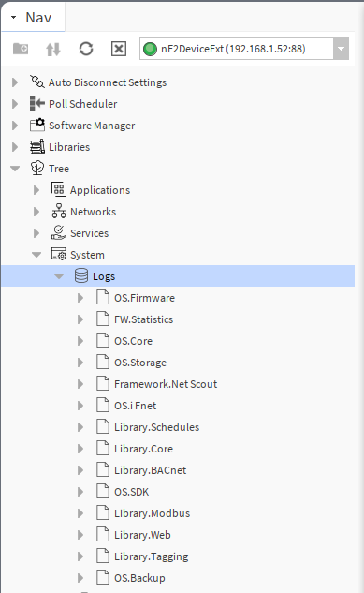Select the System tree item
The image size is (364, 593).
click(87, 255)
